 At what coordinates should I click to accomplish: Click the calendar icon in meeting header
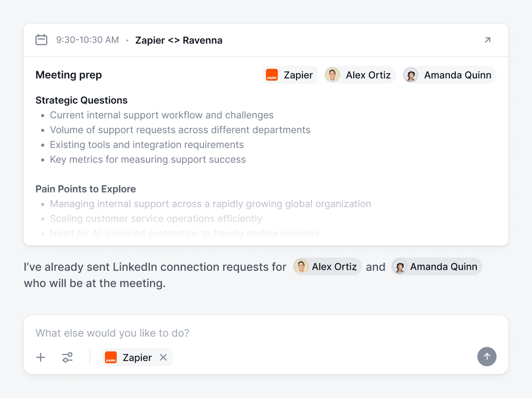pos(41,40)
